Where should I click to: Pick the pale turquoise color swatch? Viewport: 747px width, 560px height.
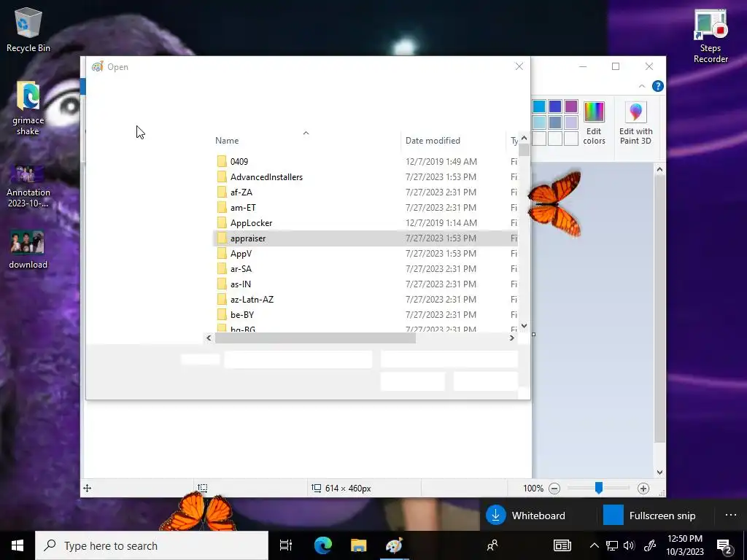point(539,122)
